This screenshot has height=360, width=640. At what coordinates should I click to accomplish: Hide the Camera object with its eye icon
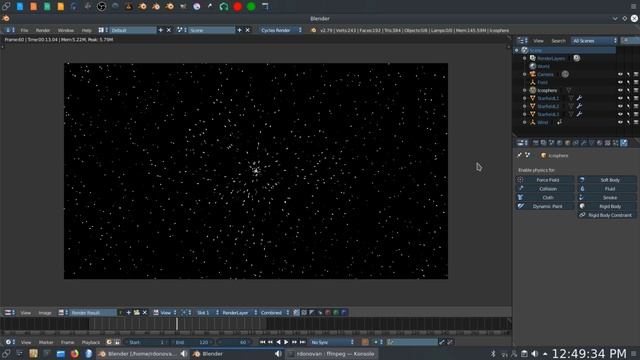tap(620, 74)
